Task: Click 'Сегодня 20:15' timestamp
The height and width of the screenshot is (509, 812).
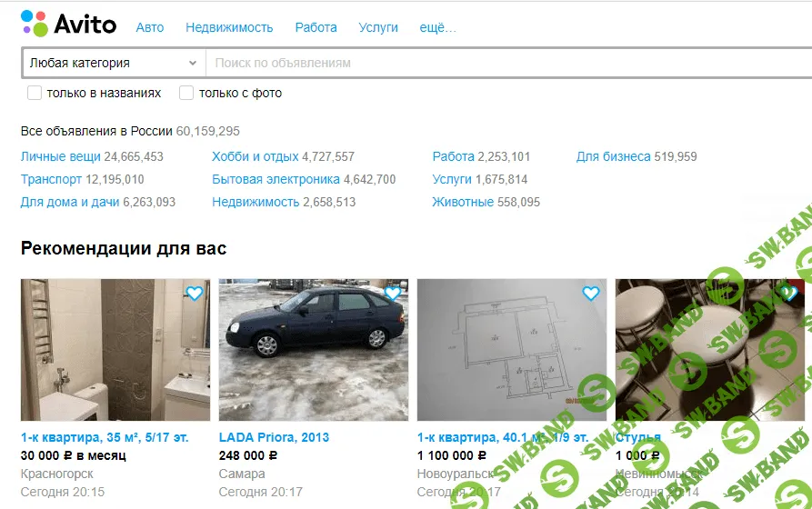Action: (x=63, y=492)
